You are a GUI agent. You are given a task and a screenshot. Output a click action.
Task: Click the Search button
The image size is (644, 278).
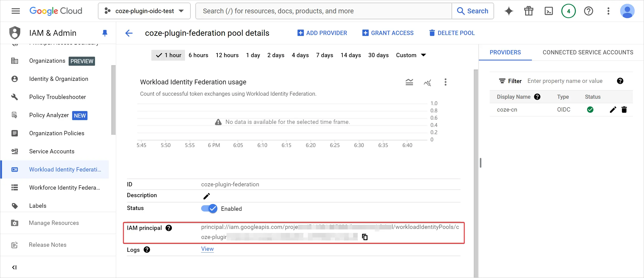[x=473, y=11]
